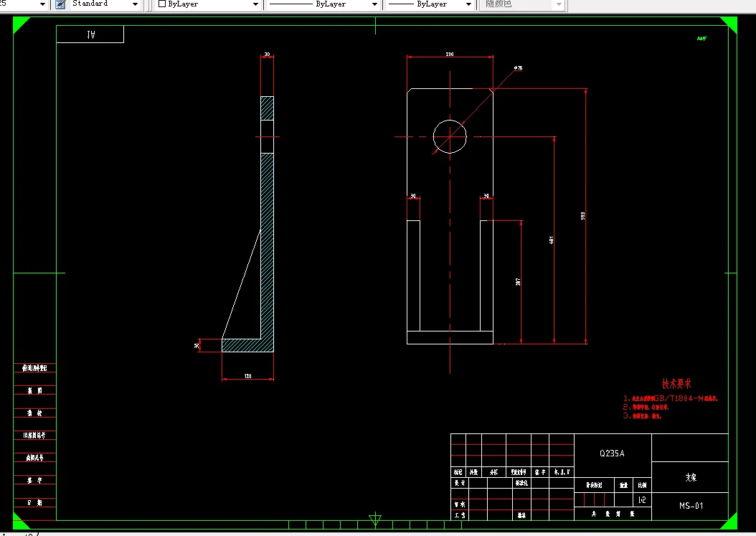The width and height of the screenshot is (756, 536).
Task: Expand the Standard table style dropdown
Action: click(135, 4)
